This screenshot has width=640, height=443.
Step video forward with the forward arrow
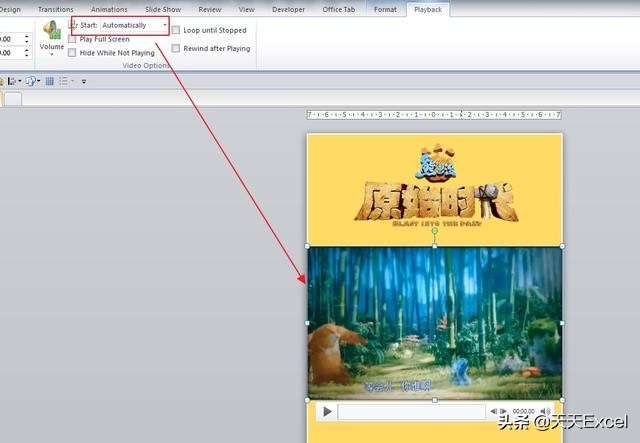pyautogui.click(x=504, y=411)
